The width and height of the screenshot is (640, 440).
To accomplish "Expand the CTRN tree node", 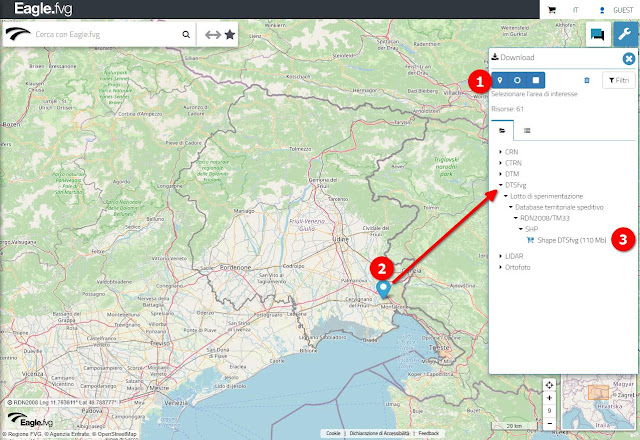I will [x=501, y=163].
